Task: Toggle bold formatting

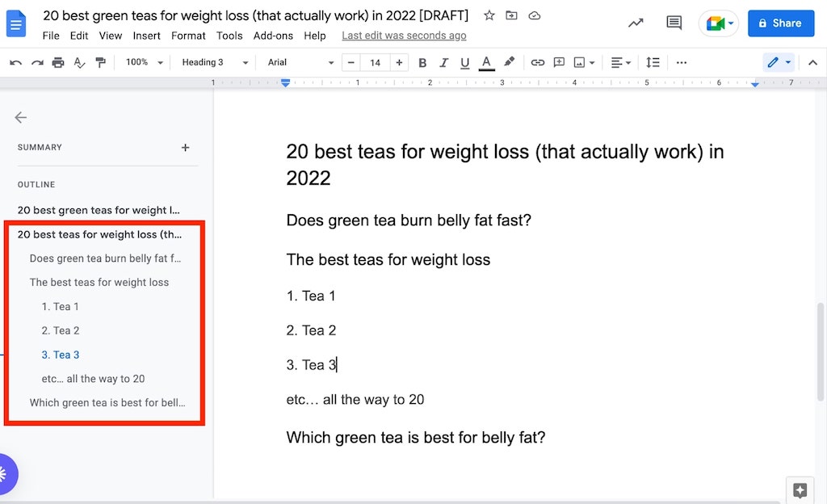Action: pos(422,62)
